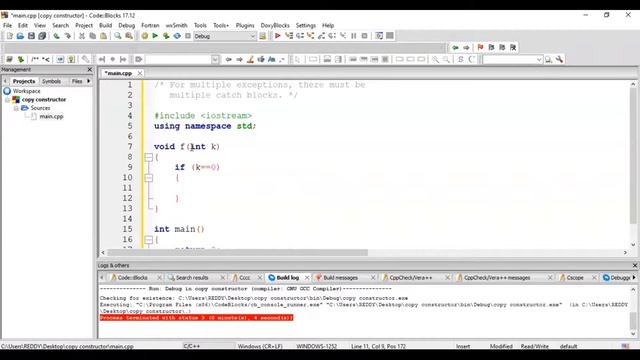Undo the last edit via toolbar
This screenshot has height=360, width=640.
pos(56,36)
